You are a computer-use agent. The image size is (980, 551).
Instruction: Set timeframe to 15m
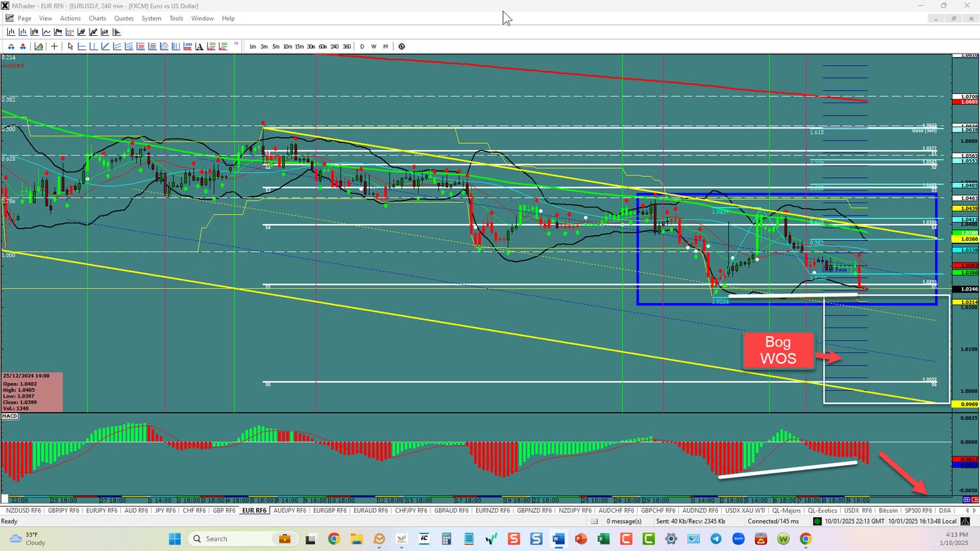pyautogui.click(x=299, y=46)
